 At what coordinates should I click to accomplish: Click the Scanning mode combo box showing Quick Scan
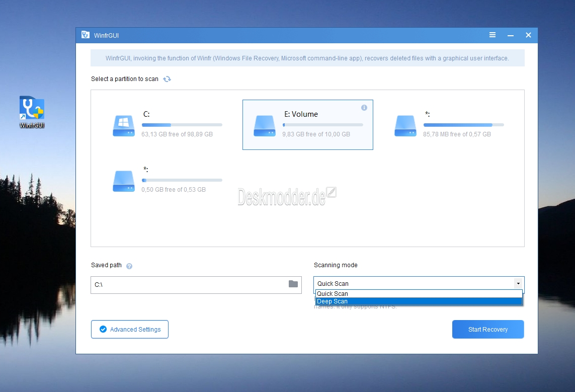[419, 283]
